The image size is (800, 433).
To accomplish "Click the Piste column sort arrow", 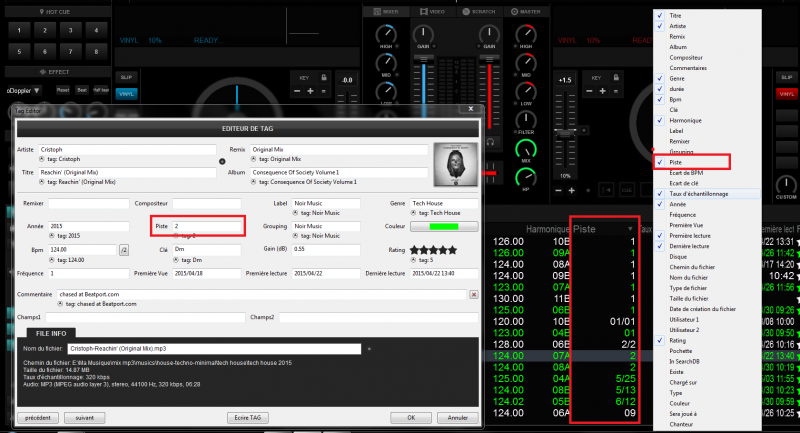I will coord(630,229).
